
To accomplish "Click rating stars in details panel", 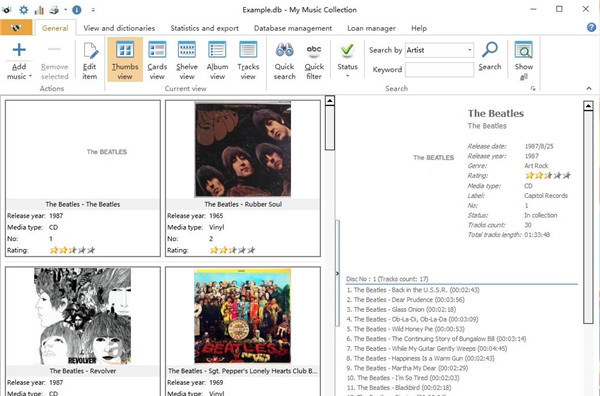I will (x=548, y=175).
